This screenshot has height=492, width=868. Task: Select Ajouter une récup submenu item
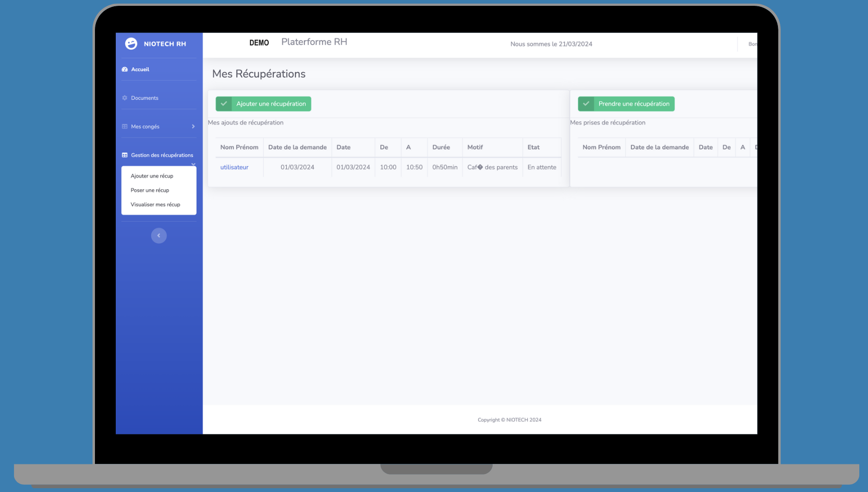[x=152, y=176]
